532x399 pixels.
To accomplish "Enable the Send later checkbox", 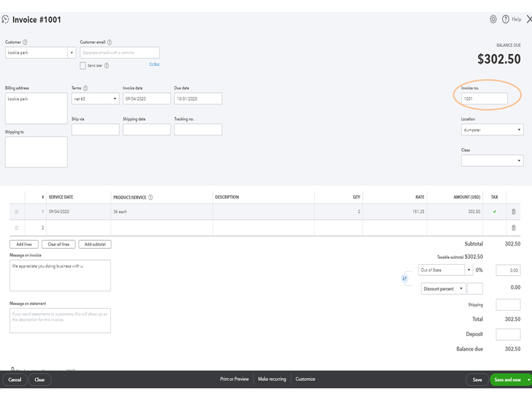I will point(83,66).
